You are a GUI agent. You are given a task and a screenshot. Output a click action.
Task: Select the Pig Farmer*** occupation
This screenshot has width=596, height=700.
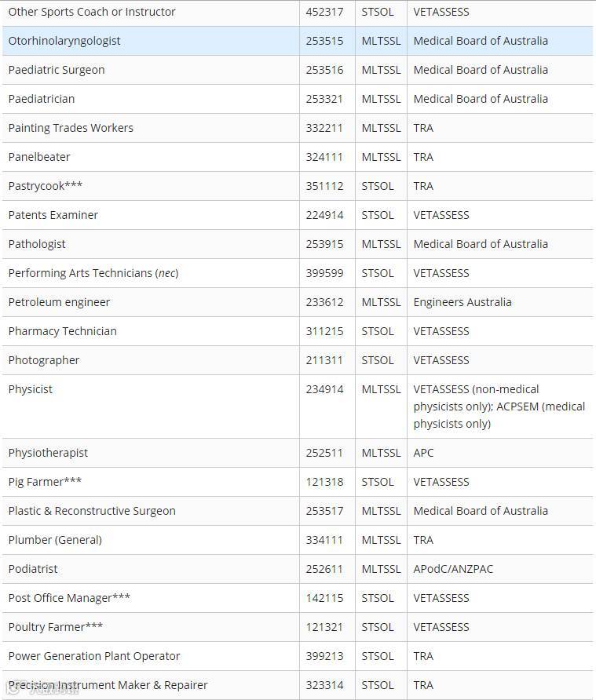pyautogui.click(x=45, y=482)
